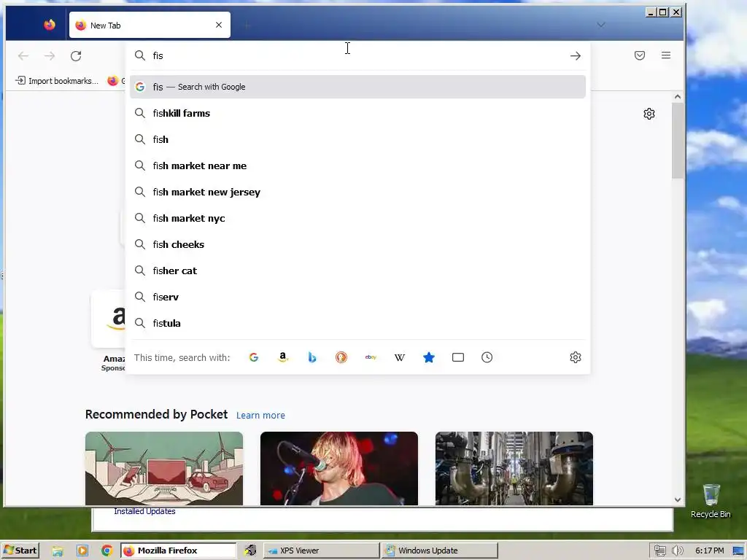
Task: Open the singer at microphone Pocket story
Action: pos(338,468)
